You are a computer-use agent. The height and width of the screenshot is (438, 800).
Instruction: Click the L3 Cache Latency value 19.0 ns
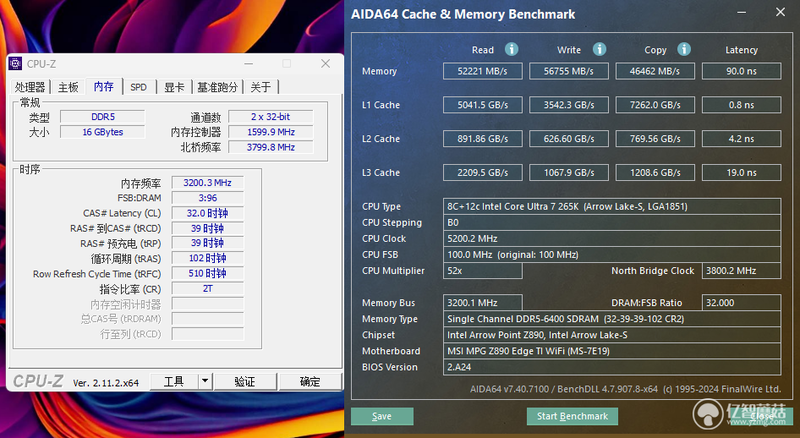coord(741,173)
